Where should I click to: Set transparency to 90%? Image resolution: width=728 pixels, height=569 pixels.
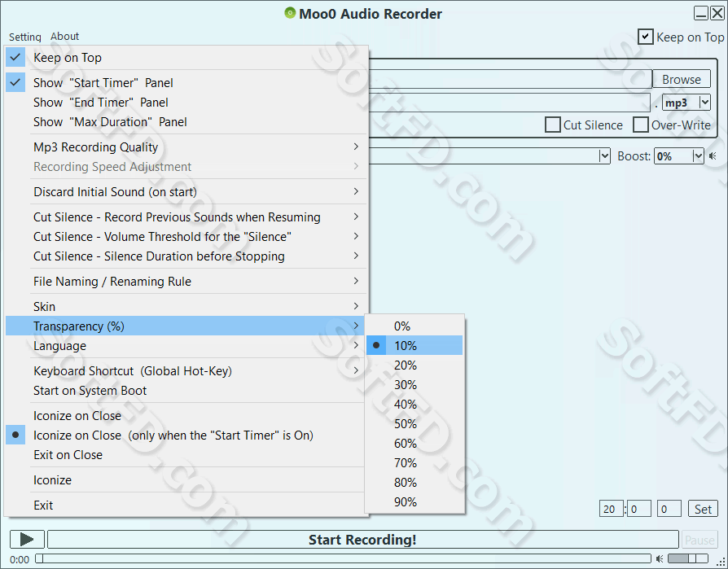tap(414, 501)
